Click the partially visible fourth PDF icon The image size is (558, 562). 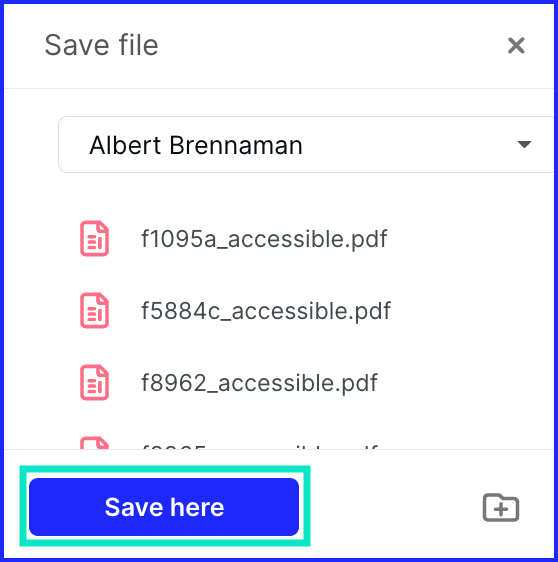click(x=94, y=443)
